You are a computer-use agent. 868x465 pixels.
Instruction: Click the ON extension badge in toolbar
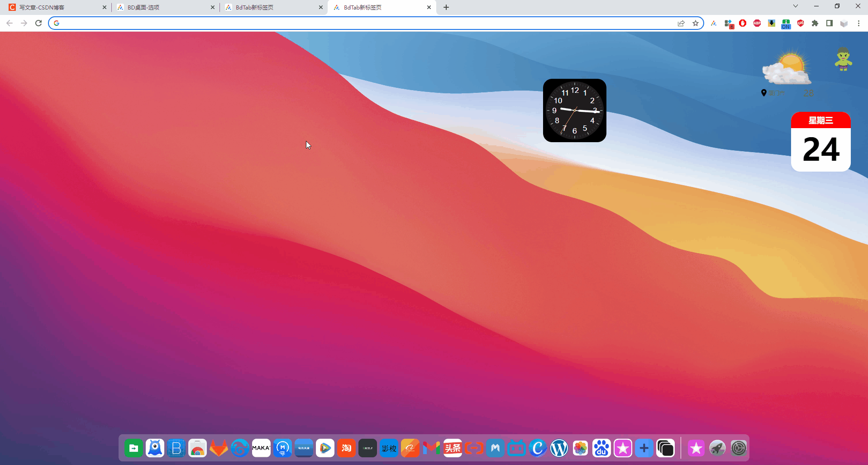tap(786, 23)
